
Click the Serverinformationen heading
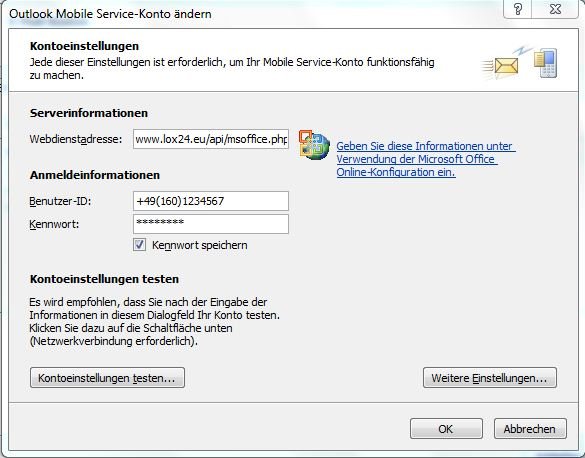(89, 113)
